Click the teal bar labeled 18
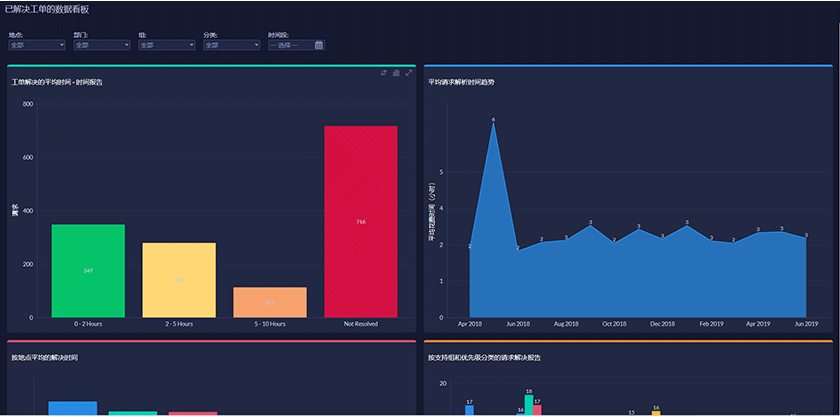 [529, 405]
